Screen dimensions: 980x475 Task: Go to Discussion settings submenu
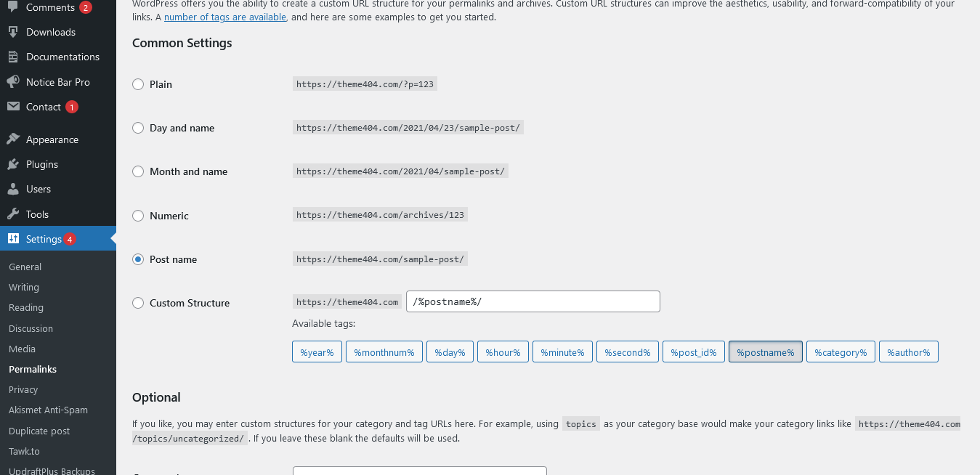point(31,328)
